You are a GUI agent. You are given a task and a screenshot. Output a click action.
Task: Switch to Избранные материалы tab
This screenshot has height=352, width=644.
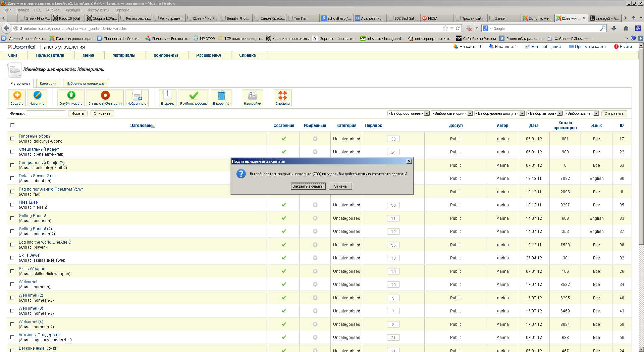(x=86, y=83)
